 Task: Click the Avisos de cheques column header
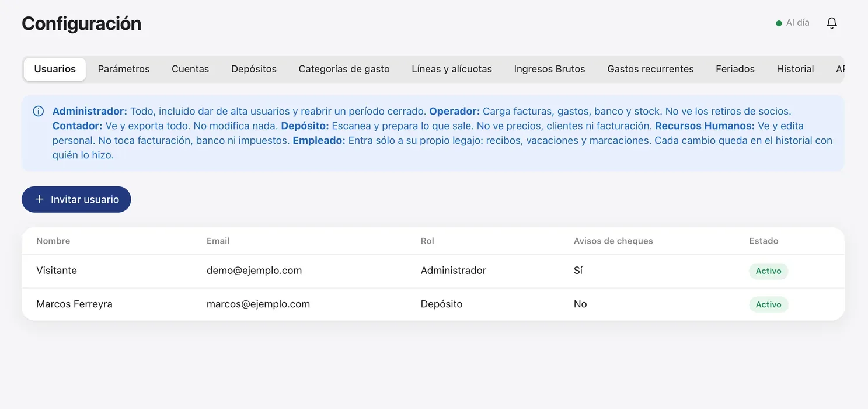[613, 241]
